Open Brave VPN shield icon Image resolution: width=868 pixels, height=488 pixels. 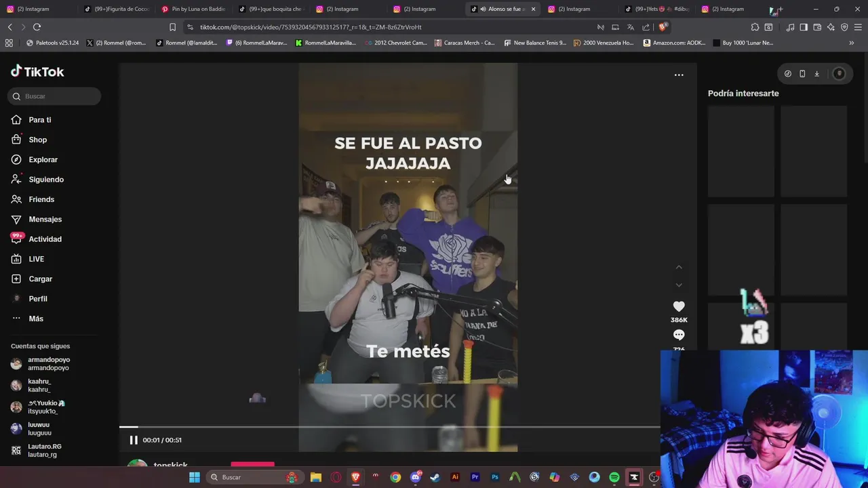coord(844,27)
